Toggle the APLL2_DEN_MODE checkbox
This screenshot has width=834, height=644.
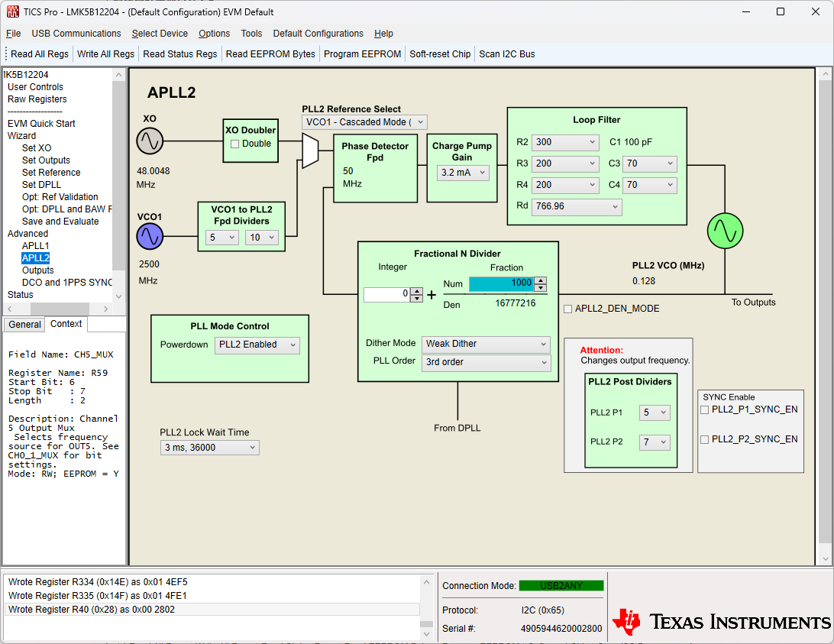[x=568, y=309]
